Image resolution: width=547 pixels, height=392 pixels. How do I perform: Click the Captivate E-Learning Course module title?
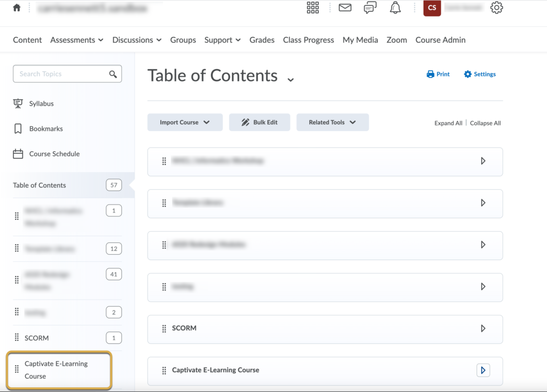pyautogui.click(x=216, y=370)
